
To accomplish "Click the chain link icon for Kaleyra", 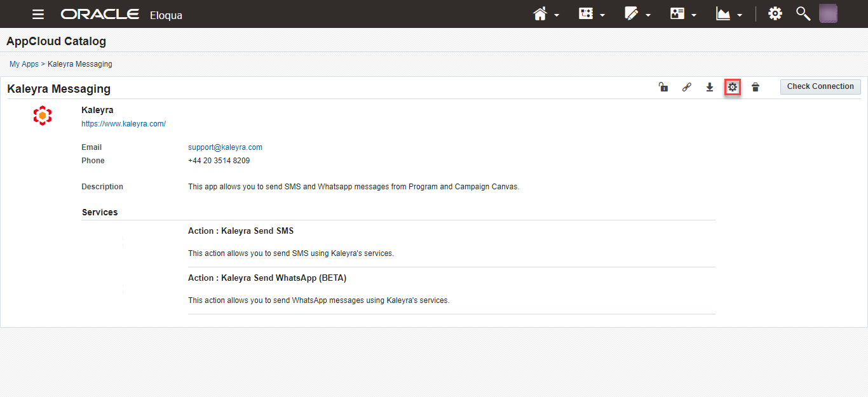I will pyautogui.click(x=686, y=87).
